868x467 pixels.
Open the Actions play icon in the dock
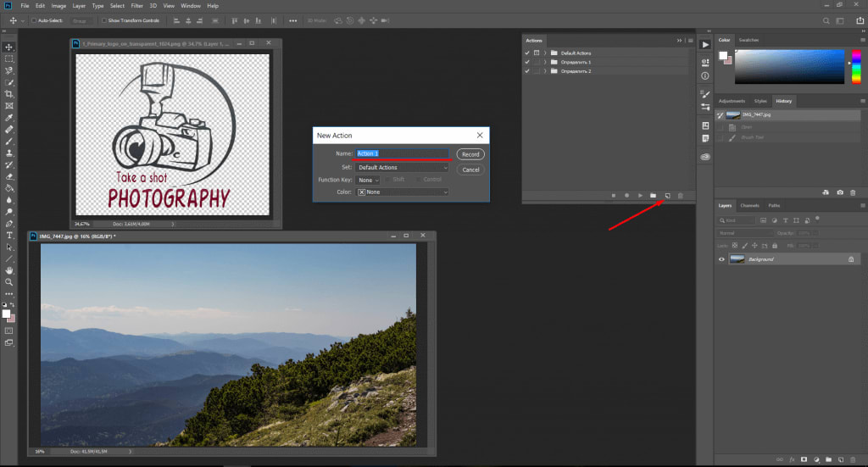click(x=705, y=45)
